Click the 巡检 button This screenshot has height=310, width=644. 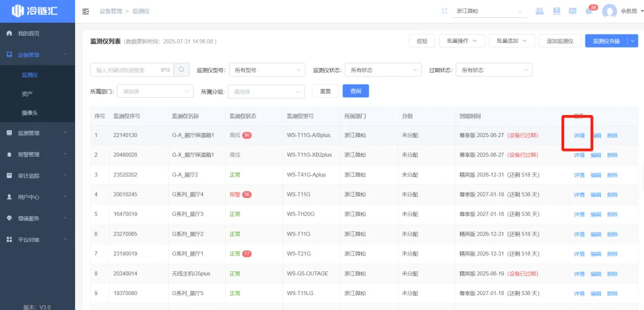[422, 41]
